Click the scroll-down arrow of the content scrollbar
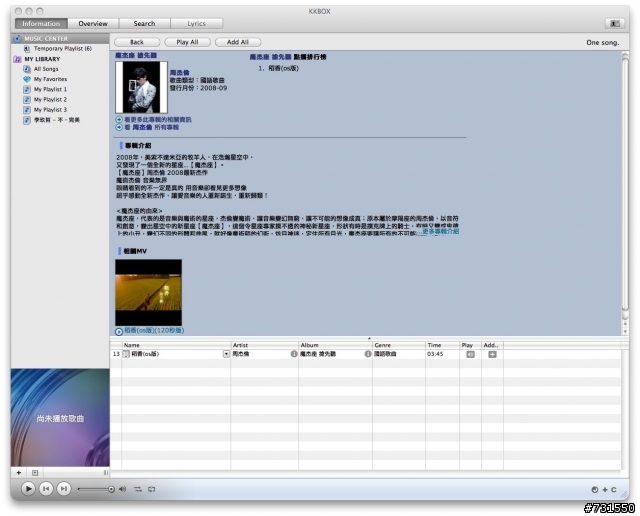 click(x=625, y=332)
